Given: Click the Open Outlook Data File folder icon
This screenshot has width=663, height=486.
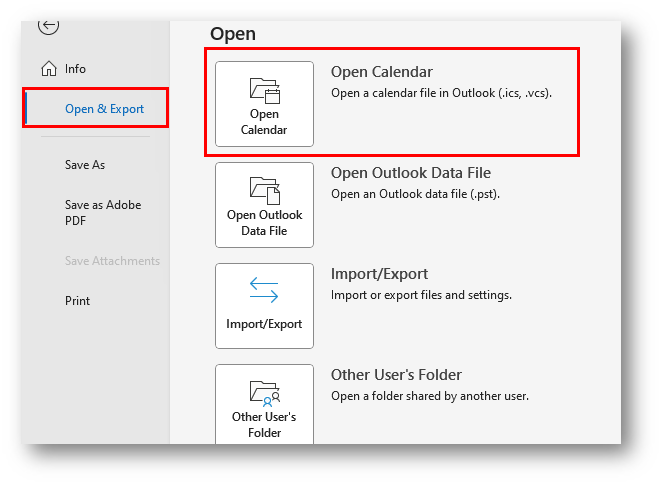Looking at the screenshot, I should (x=265, y=190).
